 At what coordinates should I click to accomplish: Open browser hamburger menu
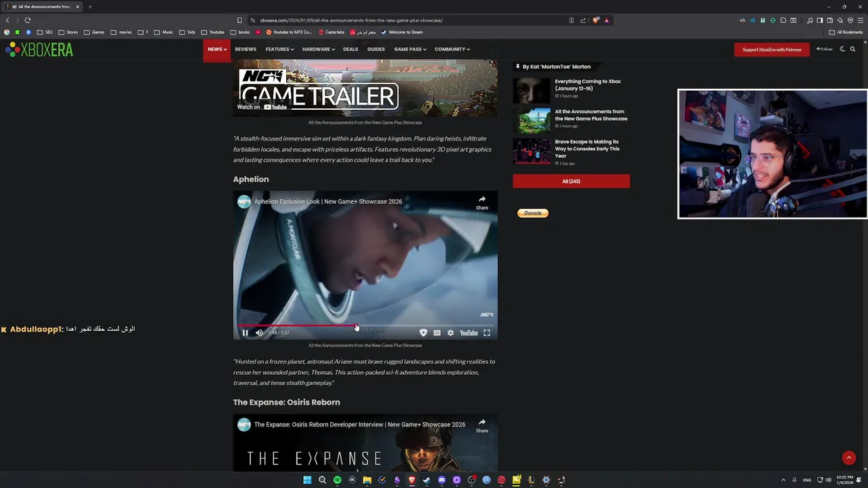click(x=861, y=20)
